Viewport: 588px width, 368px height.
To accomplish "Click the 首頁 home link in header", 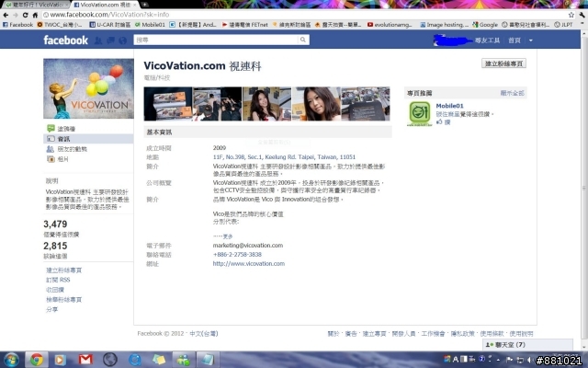I will 514,40.
